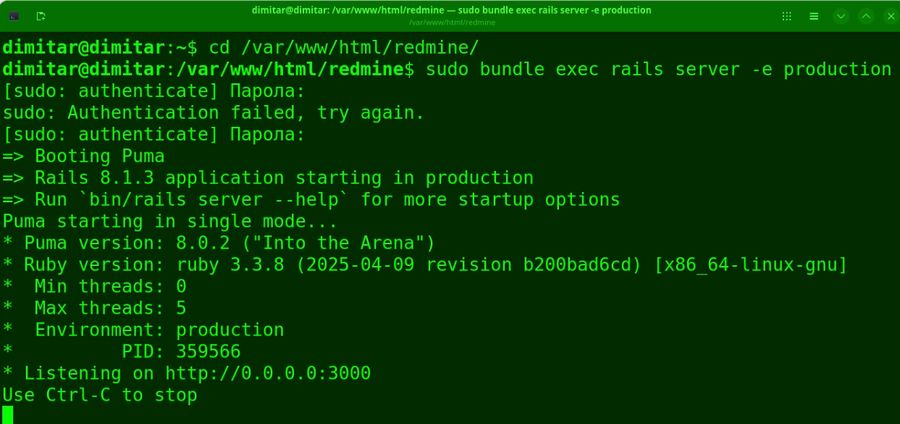Image resolution: width=900 pixels, height=424 pixels.
Task: Click the title bar subtitle /var/www/html/redmine
Action: coord(452,22)
